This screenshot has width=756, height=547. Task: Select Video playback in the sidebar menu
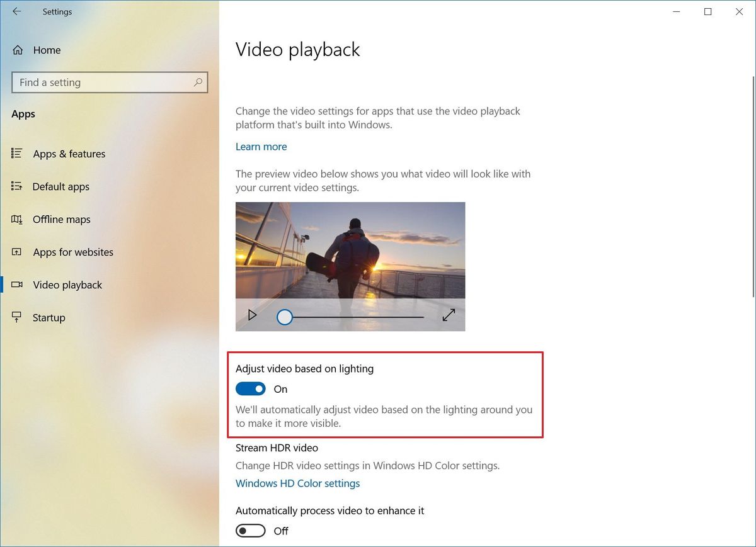(x=67, y=285)
